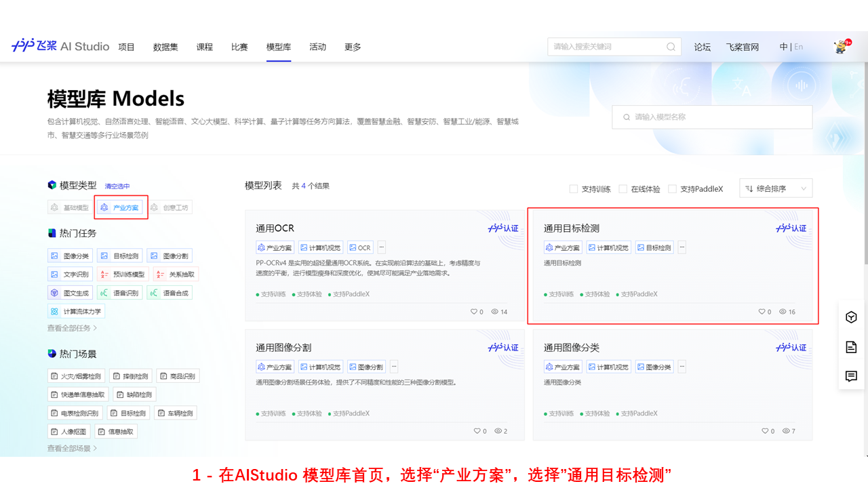Click the chat feedback icon in right sidebar
This screenshot has height=488, width=868.
click(x=851, y=376)
